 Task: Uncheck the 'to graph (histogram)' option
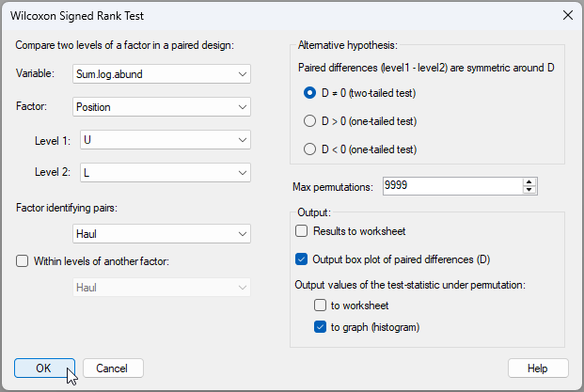pyautogui.click(x=321, y=327)
